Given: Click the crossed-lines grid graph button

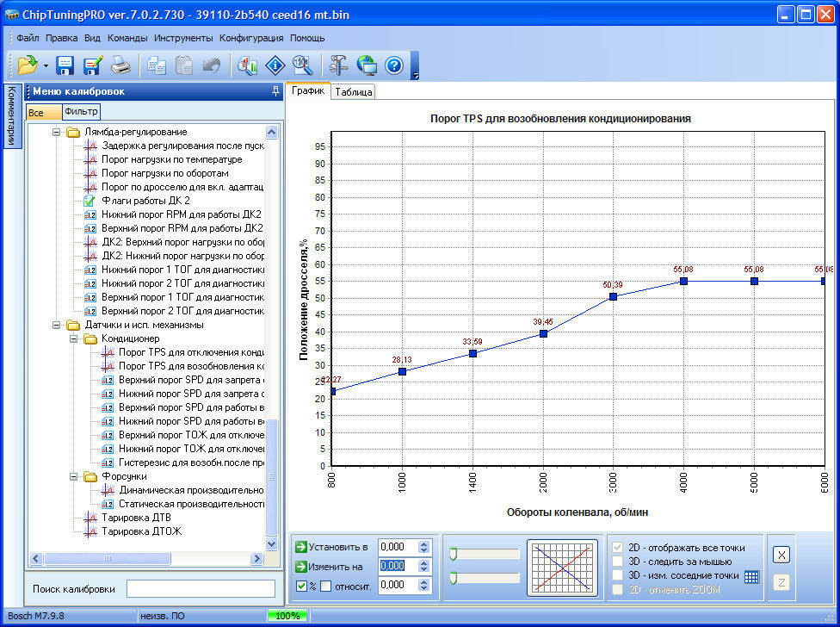Looking at the screenshot, I should pos(562,566).
